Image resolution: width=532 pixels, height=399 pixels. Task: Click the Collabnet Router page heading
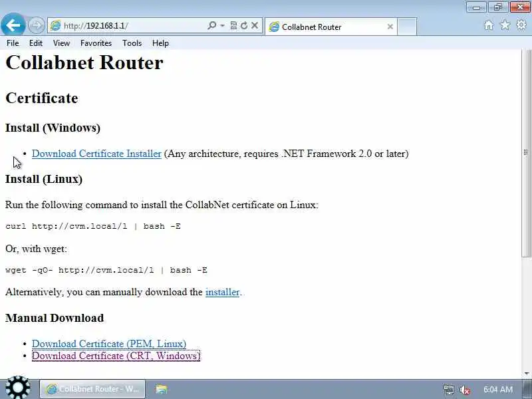(84, 63)
